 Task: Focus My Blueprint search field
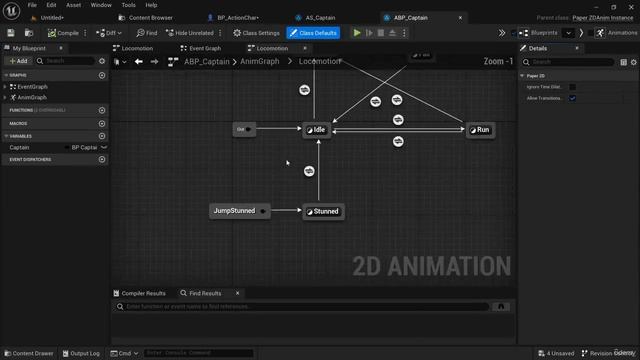pyautogui.click(x=65, y=61)
